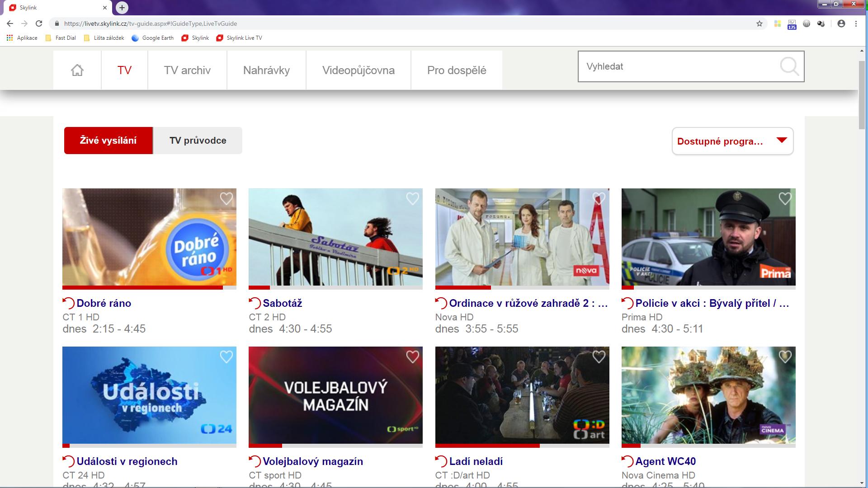
Task: Click site lock icon in address bar
Action: pyautogui.click(x=57, y=23)
